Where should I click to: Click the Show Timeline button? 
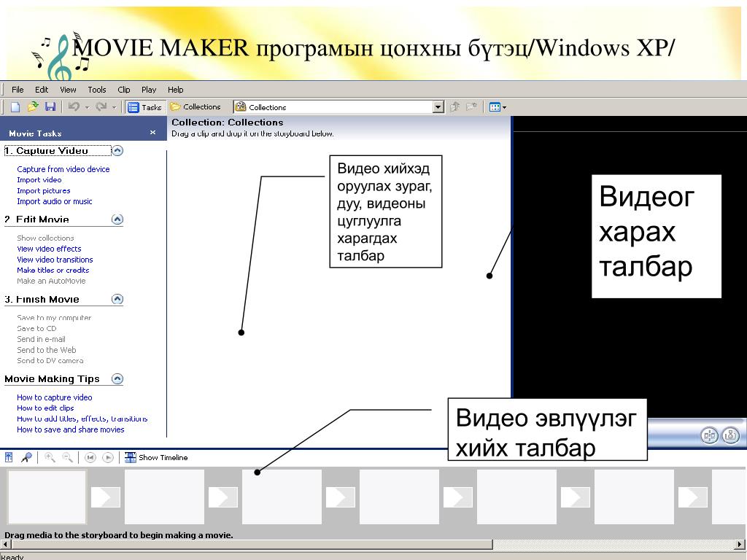[x=156, y=458]
